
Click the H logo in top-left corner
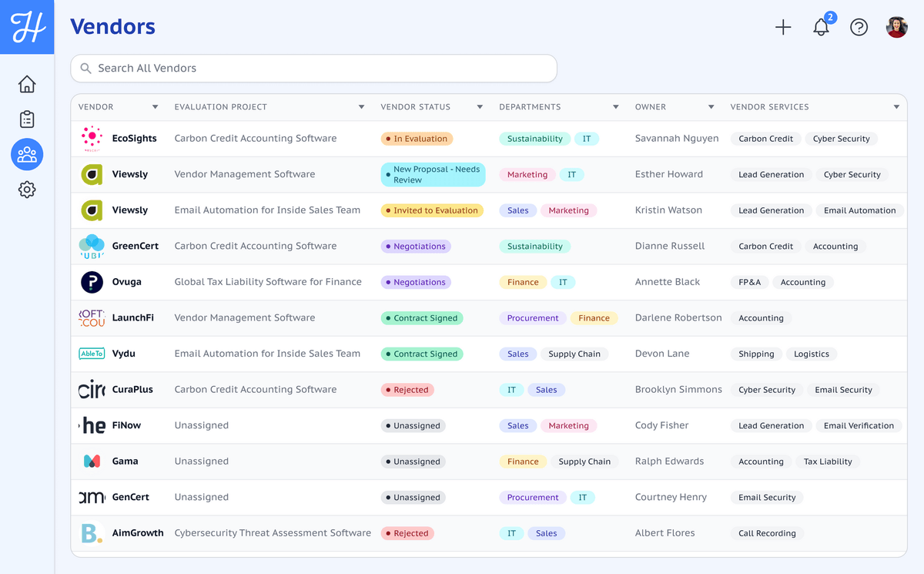click(27, 27)
